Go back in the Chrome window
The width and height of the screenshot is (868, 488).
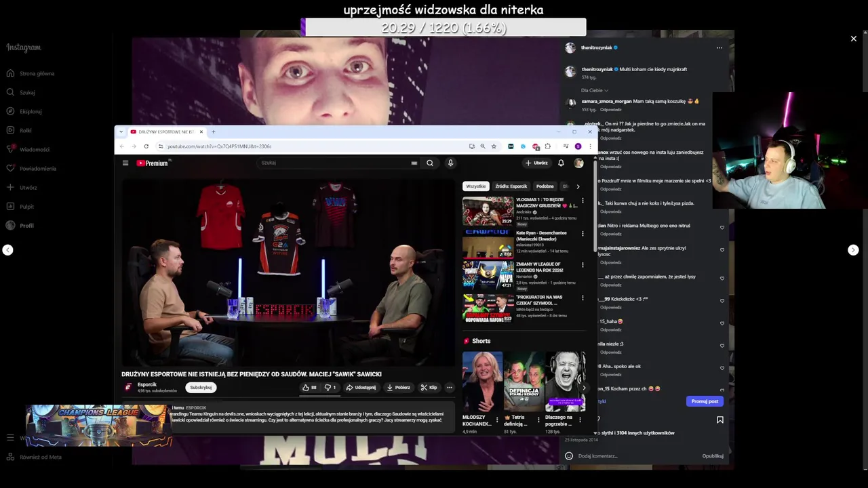pyautogui.click(x=122, y=146)
